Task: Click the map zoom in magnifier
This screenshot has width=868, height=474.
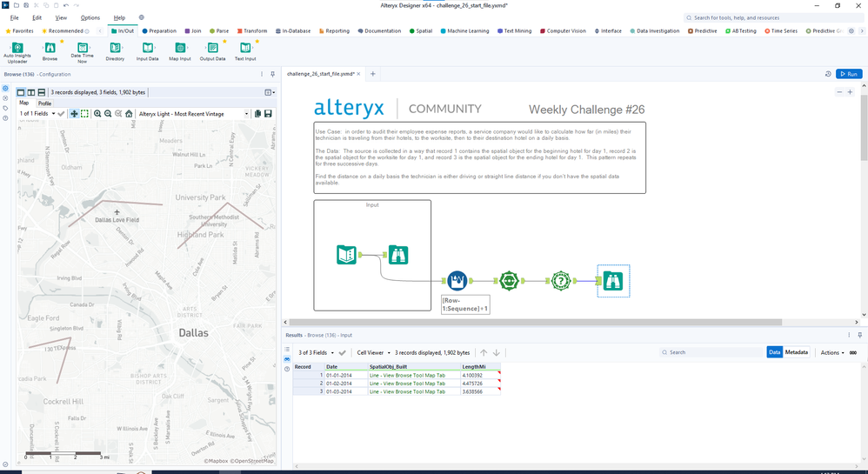Action: coord(97,114)
